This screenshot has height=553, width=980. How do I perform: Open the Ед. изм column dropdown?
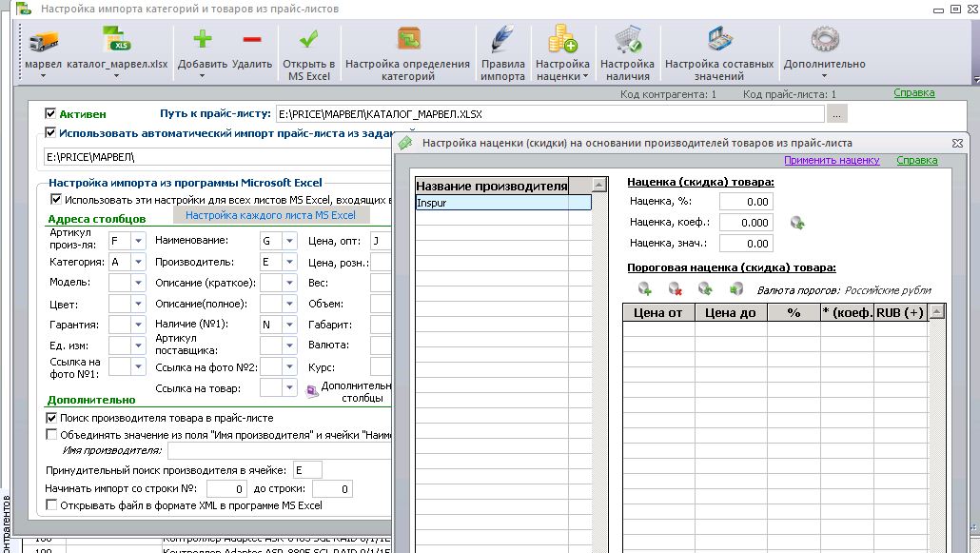click(x=138, y=346)
